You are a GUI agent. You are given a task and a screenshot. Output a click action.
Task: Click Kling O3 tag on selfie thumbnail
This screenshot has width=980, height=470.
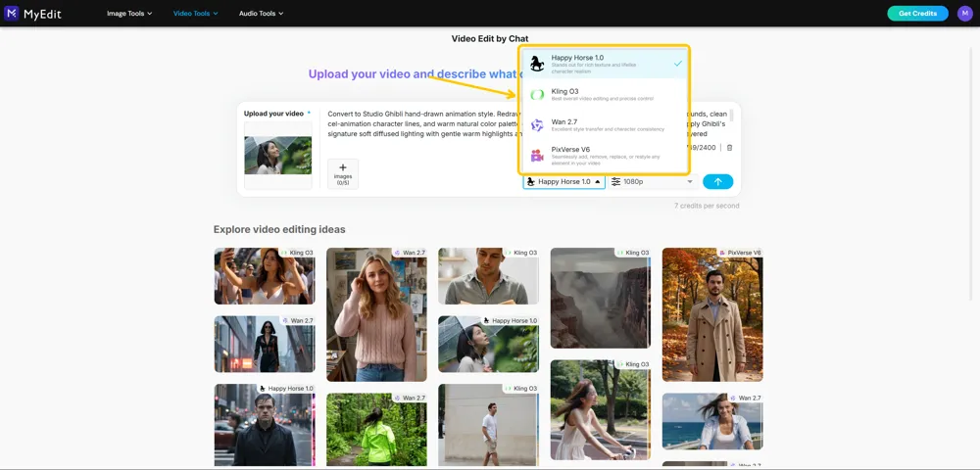point(297,253)
